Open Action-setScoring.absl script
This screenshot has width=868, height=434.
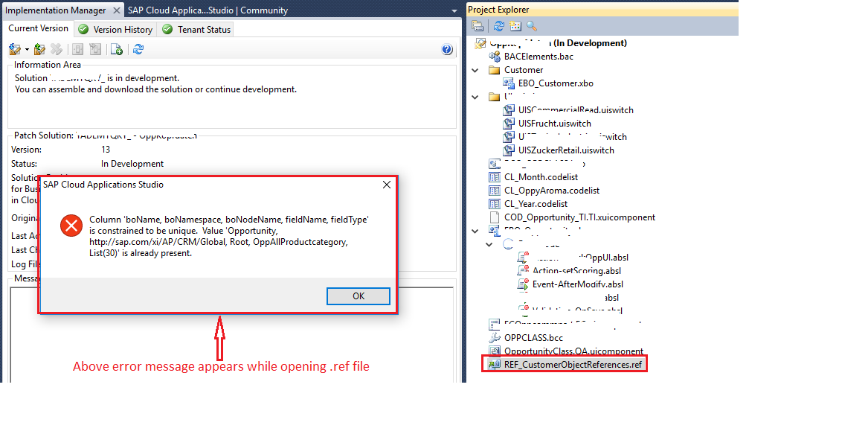577,271
